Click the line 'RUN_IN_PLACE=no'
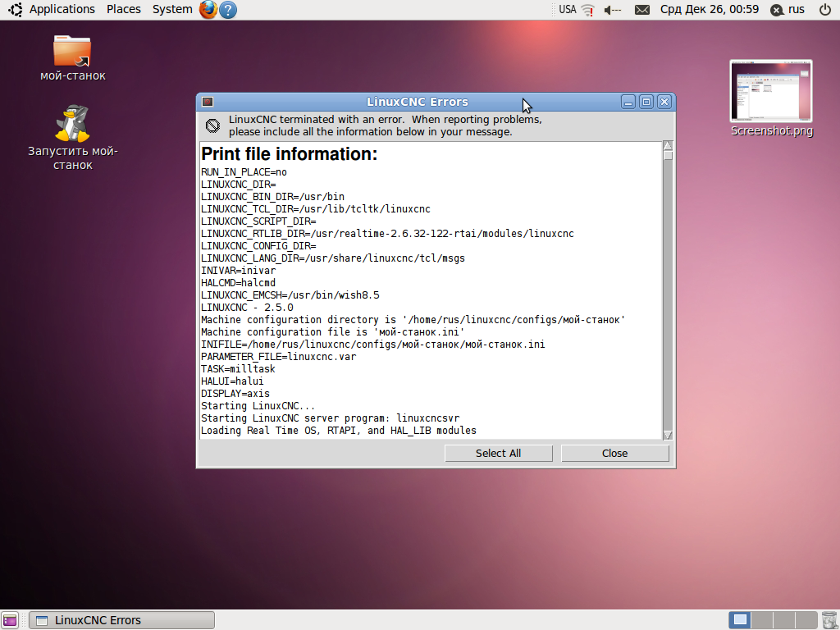This screenshot has height=630, width=840. click(244, 172)
